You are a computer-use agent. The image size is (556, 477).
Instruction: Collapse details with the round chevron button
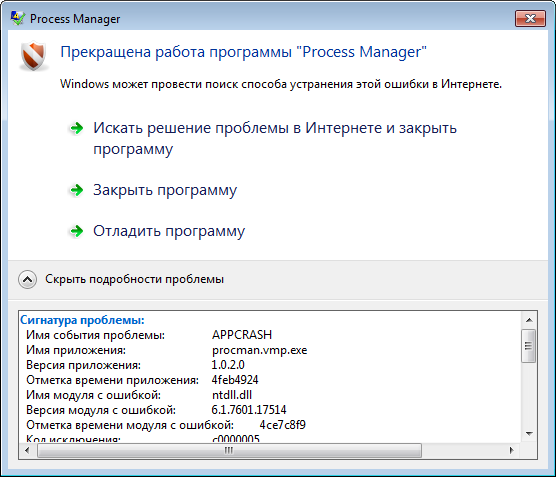(27, 279)
